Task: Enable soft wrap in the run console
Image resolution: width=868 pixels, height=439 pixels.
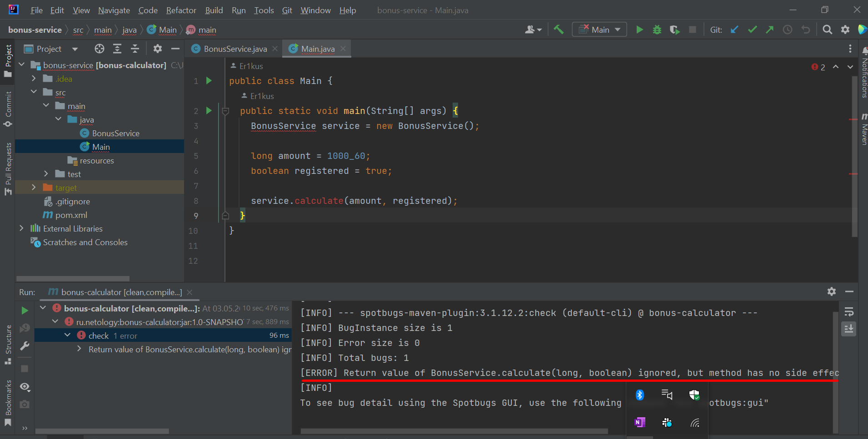Action: [849, 311]
